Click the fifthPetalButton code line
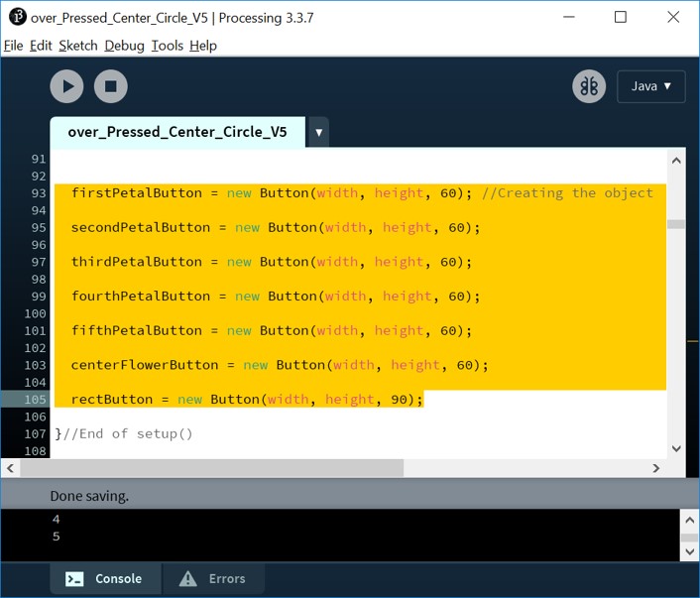Screen dimensions: 700x598 click(x=272, y=330)
